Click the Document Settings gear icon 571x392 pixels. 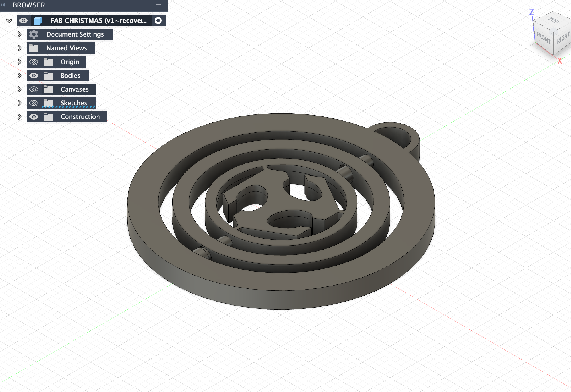point(34,34)
